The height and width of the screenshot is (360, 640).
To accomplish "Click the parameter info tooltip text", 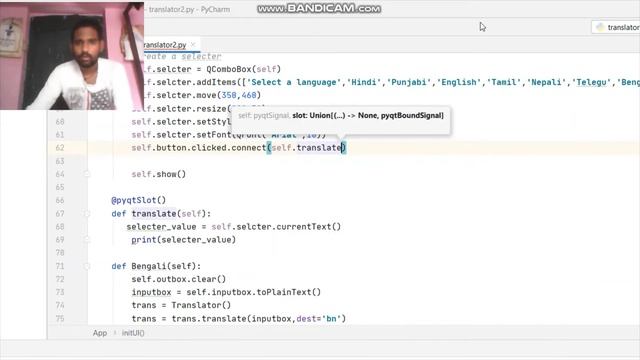I will pyautogui.click(x=341, y=116).
